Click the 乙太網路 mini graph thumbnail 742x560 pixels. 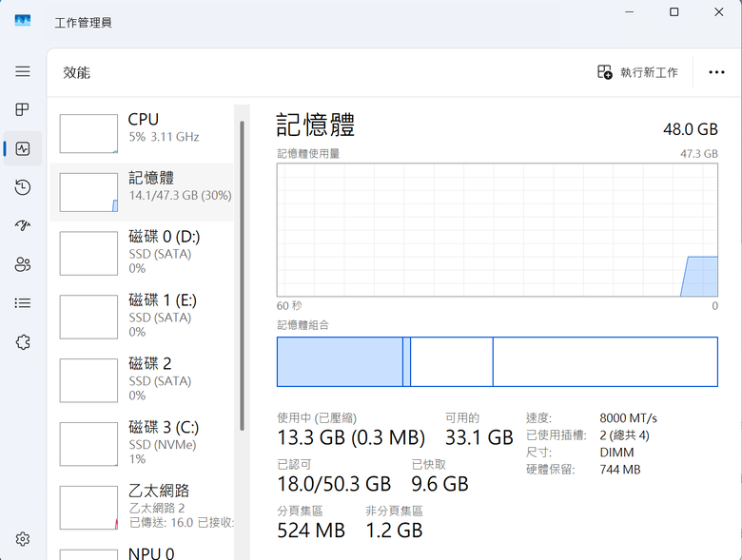pos(88,508)
